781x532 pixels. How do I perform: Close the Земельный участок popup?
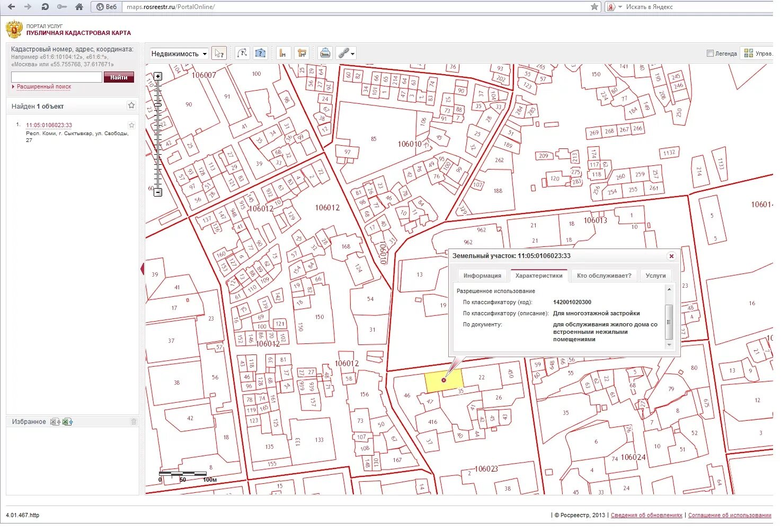[x=671, y=256]
